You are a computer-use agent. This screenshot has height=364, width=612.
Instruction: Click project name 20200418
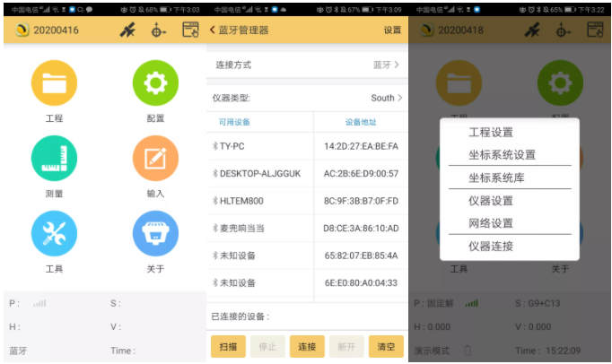[460, 30]
